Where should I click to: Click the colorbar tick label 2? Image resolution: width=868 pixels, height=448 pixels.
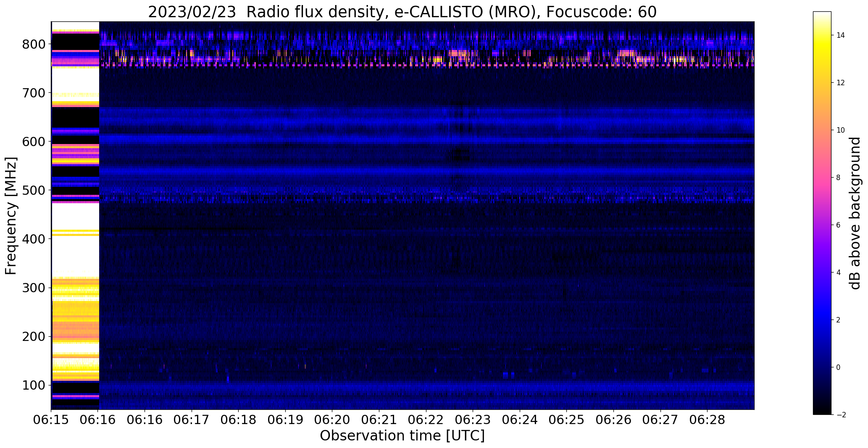(x=839, y=320)
